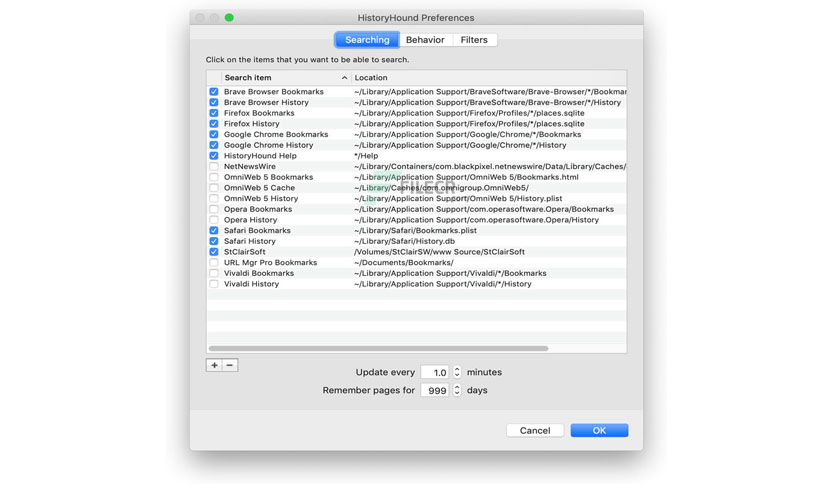Disable Google Chrome Bookmarks checkbox
Image resolution: width=836 pixels, height=484 pixels.
214,134
